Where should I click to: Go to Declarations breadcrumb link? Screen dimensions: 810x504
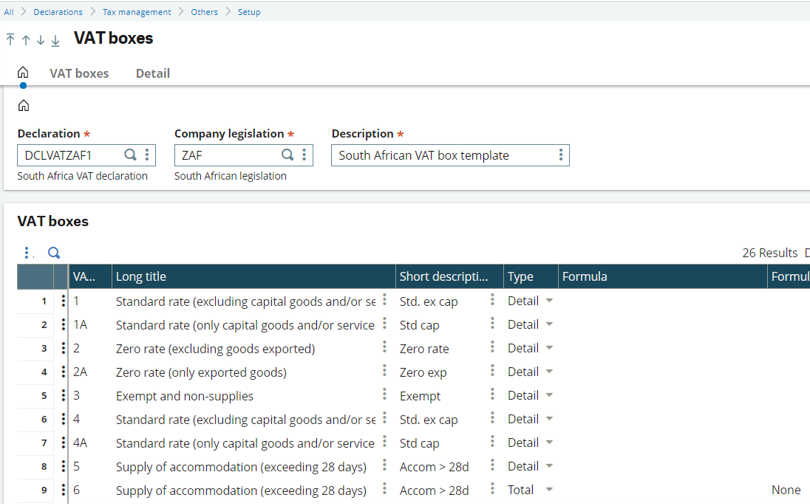click(x=58, y=12)
